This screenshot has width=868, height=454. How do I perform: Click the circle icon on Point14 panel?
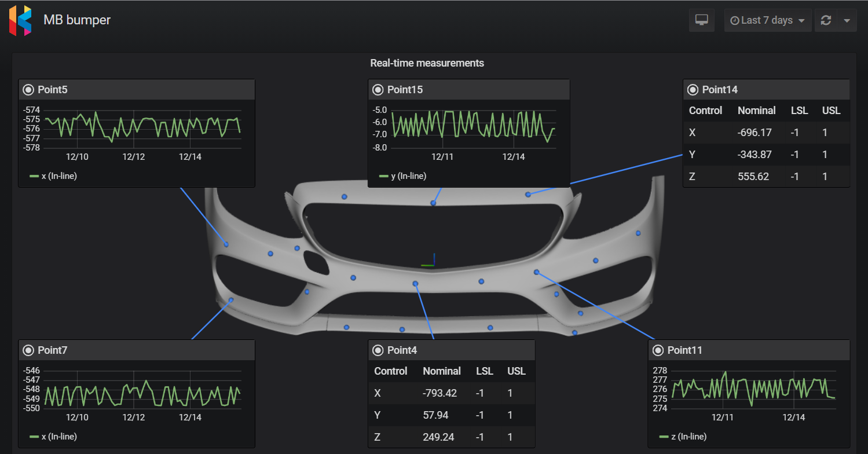pyautogui.click(x=693, y=89)
